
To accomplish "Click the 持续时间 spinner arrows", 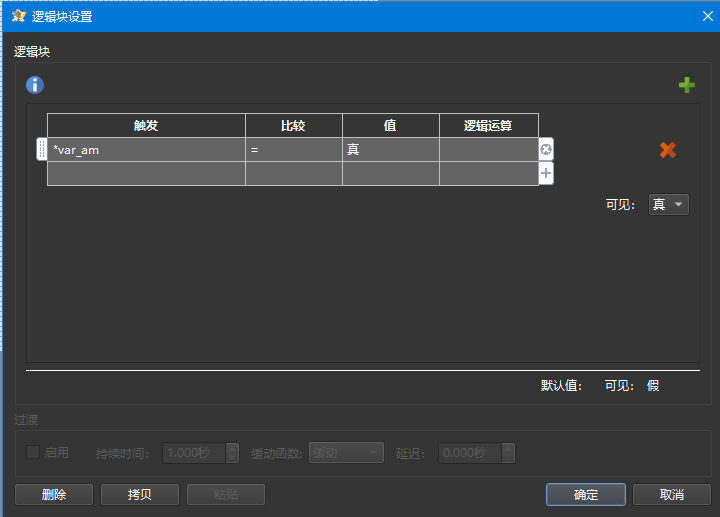I will tap(232, 453).
